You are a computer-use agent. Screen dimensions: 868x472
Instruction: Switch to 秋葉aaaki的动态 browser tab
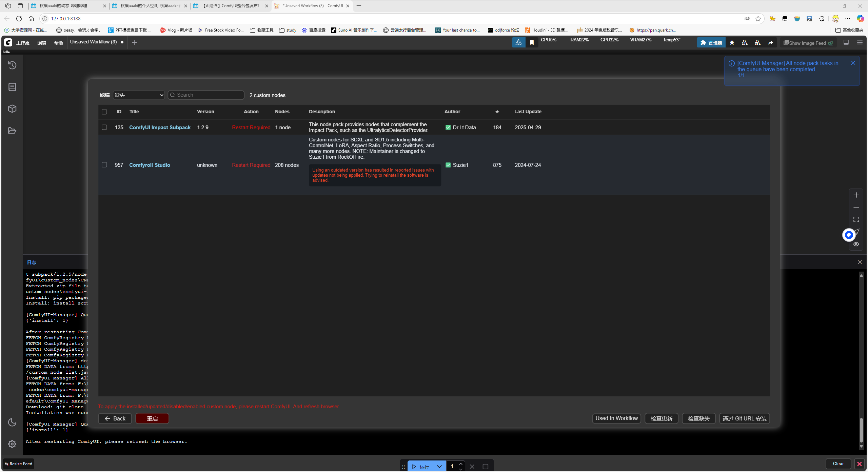pos(68,6)
